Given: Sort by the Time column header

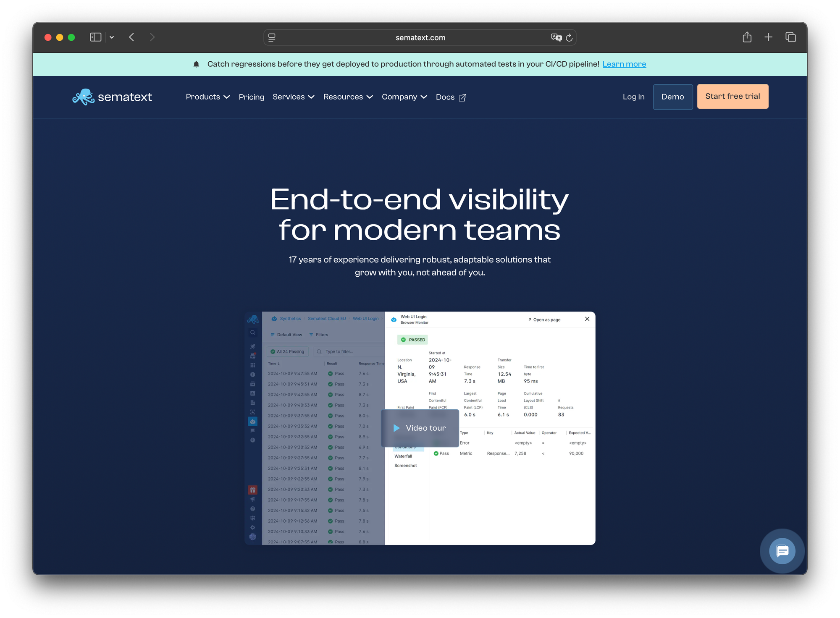Looking at the screenshot, I should [x=274, y=364].
